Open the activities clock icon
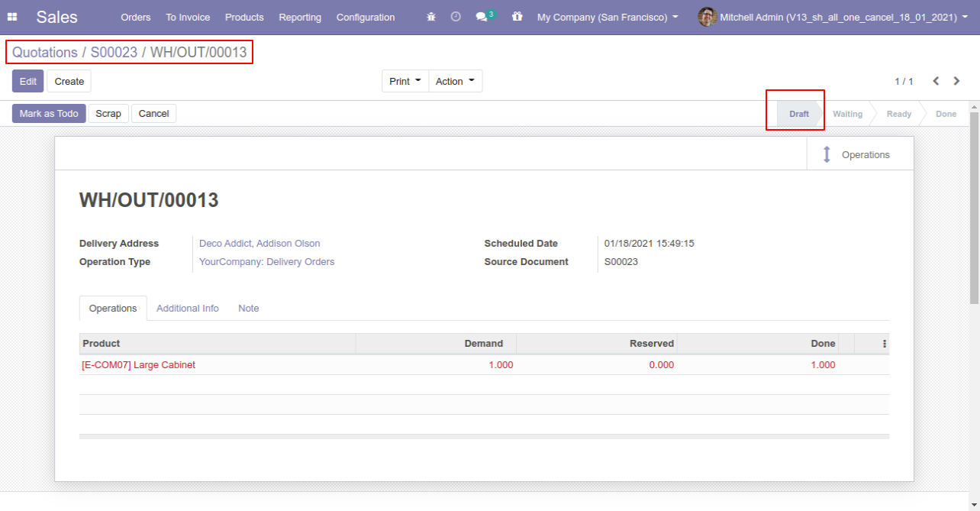Image resolution: width=980 pixels, height=511 pixels. [x=456, y=17]
